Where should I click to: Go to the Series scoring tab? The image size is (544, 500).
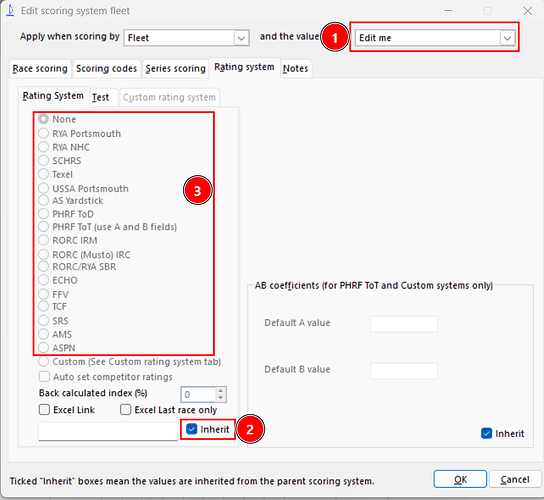pyautogui.click(x=176, y=69)
